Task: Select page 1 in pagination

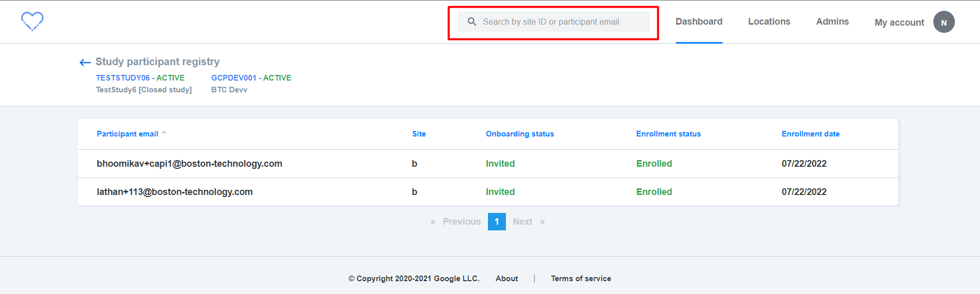Action: pos(497,222)
